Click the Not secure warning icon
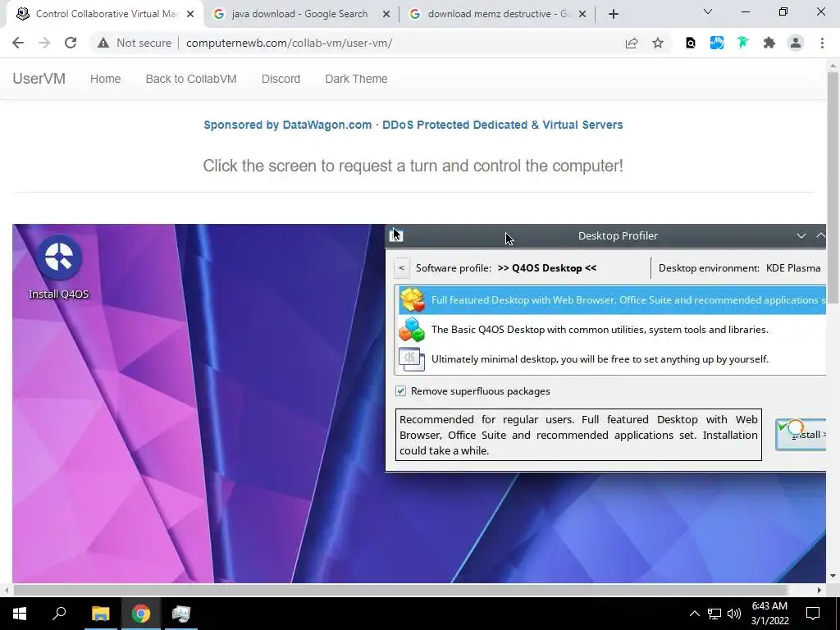Viewport: 840px width, 630px height. (103, 43)
